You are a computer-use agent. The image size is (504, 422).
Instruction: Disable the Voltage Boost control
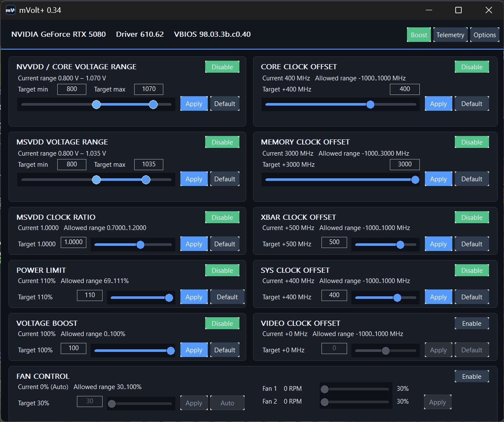point(222,323)
